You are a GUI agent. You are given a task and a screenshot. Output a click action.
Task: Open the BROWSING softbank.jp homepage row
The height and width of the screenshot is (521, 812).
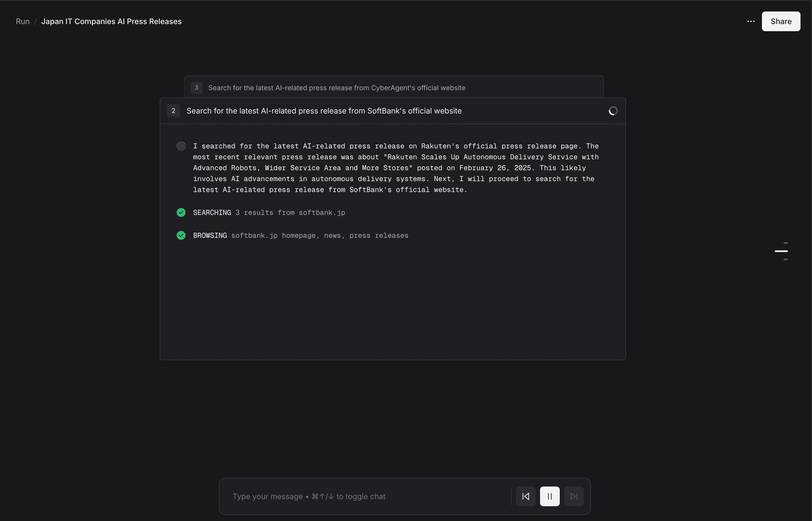[x=300, y=236]
